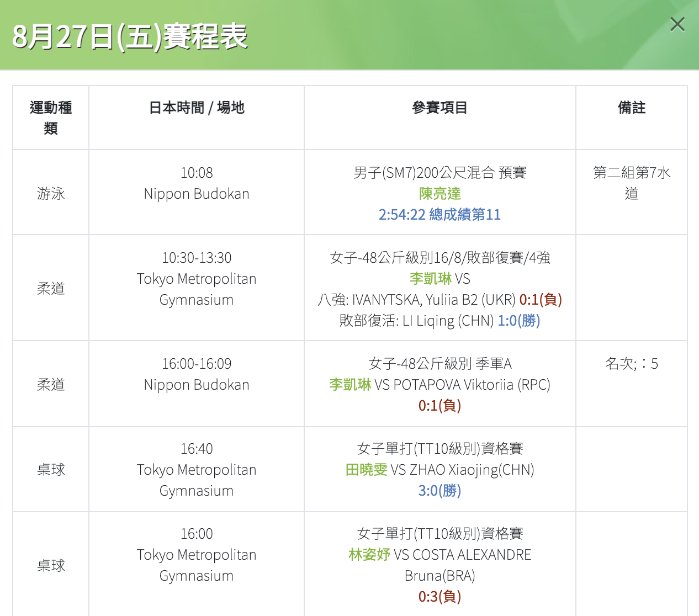Image resolution: width=699 pixels, height=616 pixels.
Task: Click the 名次: 5 note
Action: click(632, 364)
